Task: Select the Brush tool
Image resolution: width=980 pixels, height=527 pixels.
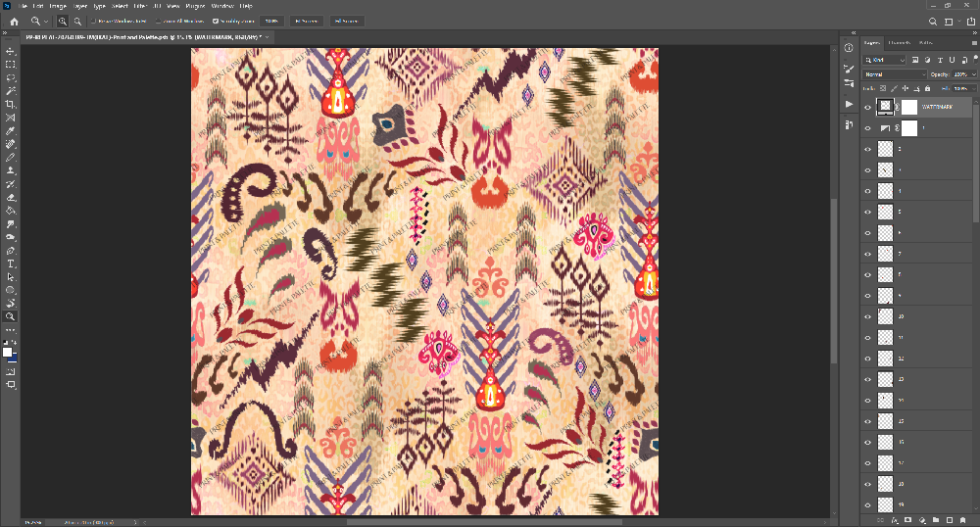Action: point(11,158)
